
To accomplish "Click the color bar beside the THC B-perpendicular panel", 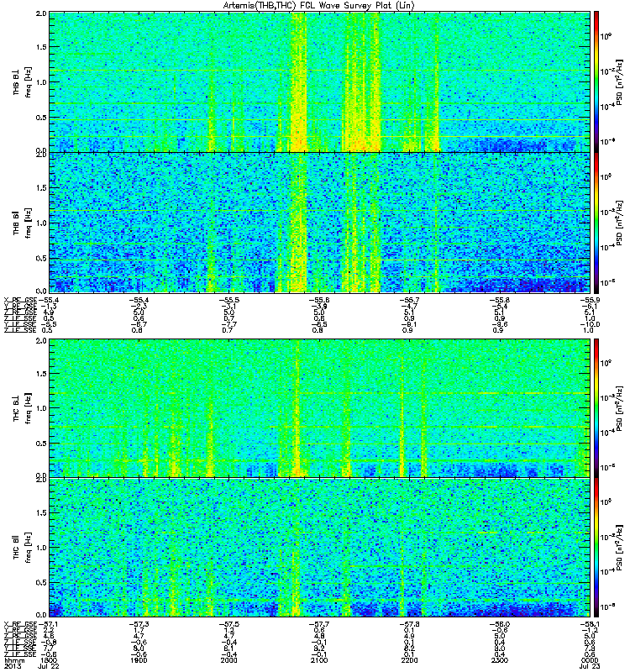I will [596, 408].
